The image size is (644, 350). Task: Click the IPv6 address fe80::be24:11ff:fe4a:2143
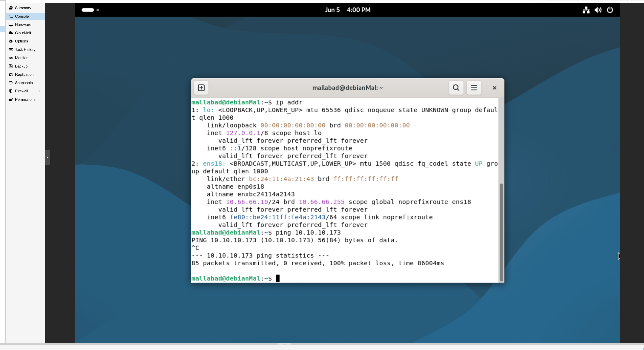coord(278,217)
